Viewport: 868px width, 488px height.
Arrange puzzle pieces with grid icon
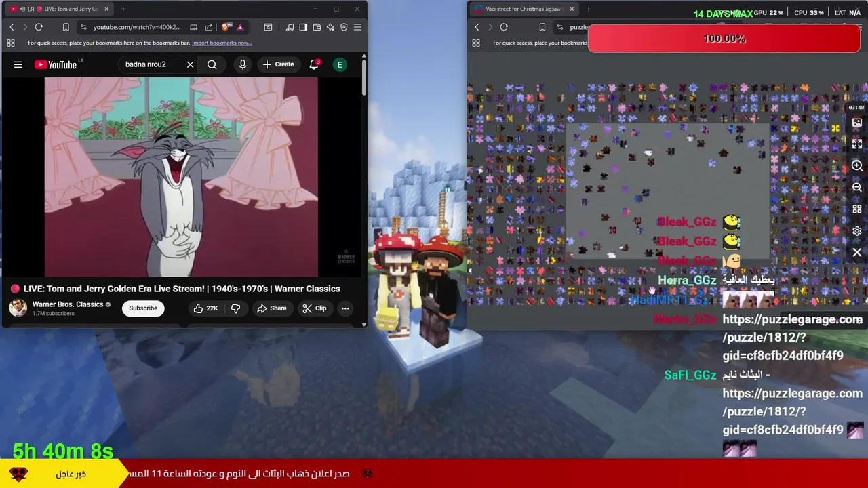[x=857, y=209]
